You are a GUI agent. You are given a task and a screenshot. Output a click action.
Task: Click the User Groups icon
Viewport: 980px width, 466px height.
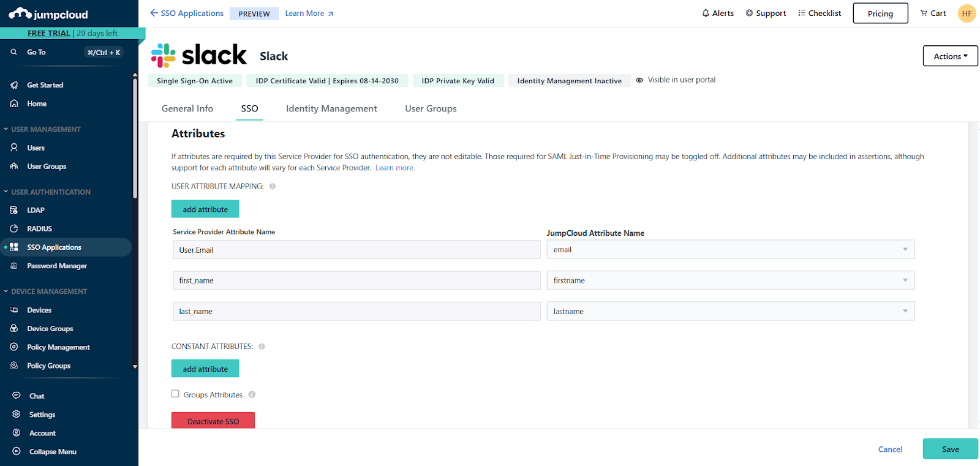pos(14,166)
